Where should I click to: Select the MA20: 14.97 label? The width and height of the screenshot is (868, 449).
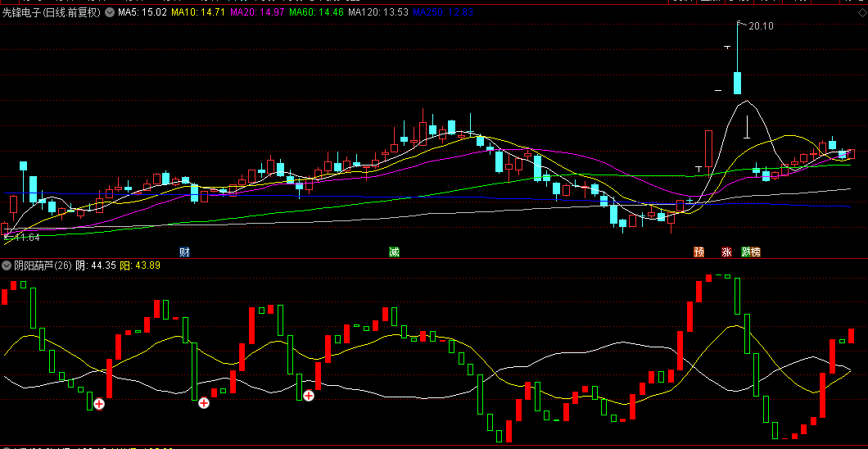[x=257, y=11]
